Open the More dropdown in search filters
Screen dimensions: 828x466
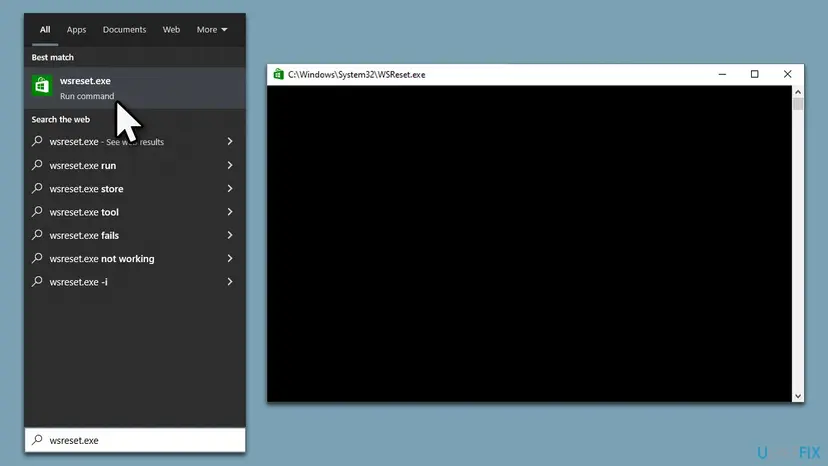212,30
